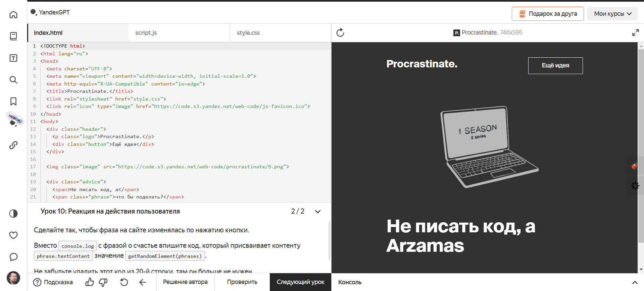
Task: Click the Ещё идея button in preview
Action: coord(555,65)
